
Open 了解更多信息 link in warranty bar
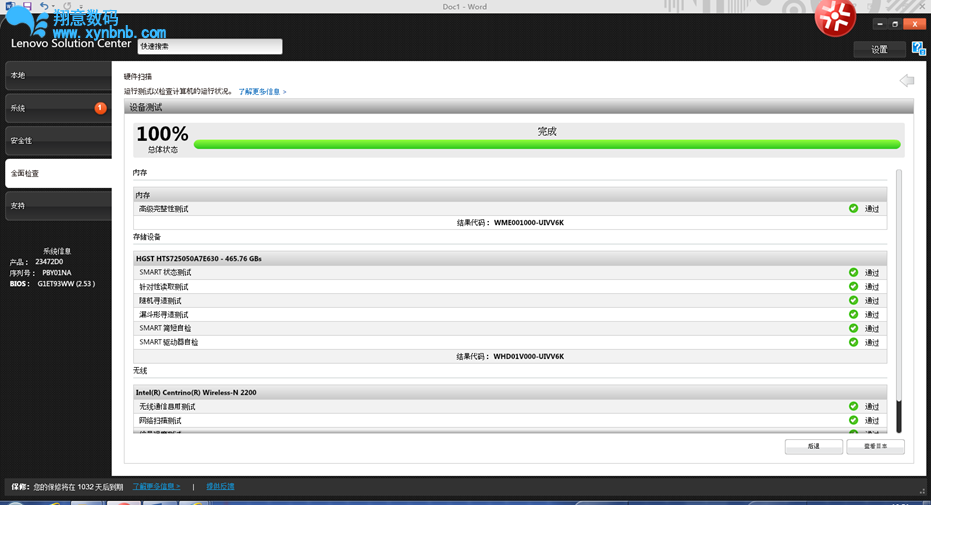pyautogui.click(x=156, y=487)
